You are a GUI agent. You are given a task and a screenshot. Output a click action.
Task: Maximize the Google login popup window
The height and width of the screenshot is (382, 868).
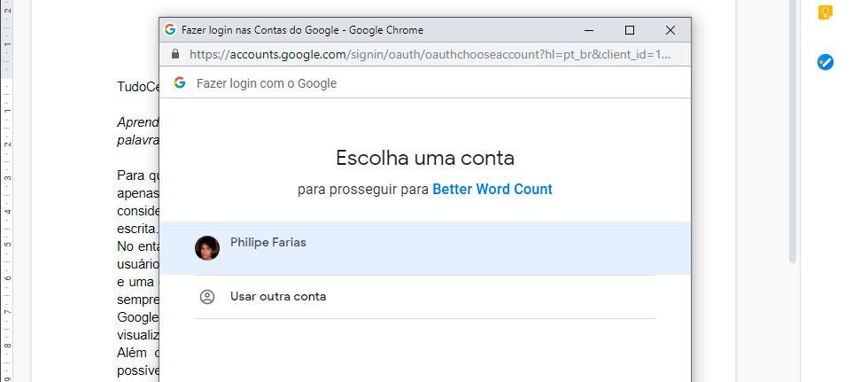pos(630,29)
